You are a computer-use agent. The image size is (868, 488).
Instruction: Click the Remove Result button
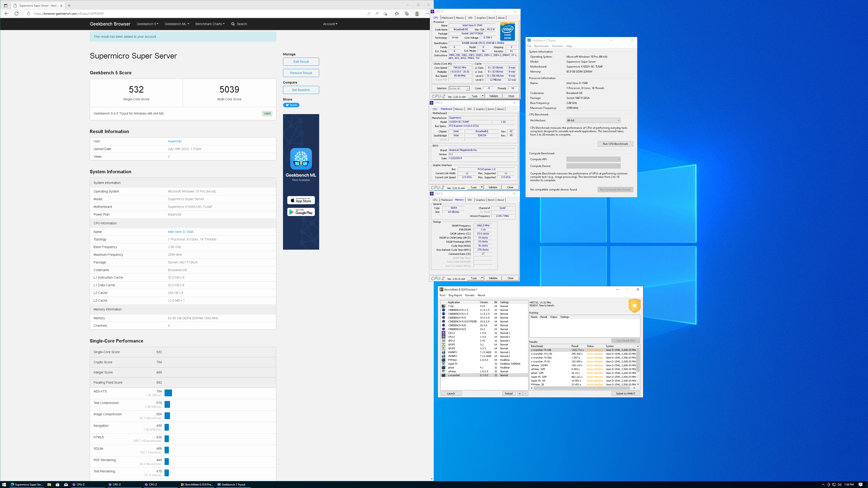pyautogui.click(x=301, y=73)
